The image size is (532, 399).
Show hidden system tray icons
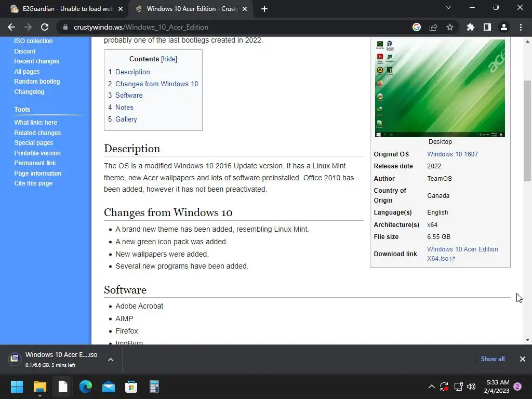(x=432, y=387)
